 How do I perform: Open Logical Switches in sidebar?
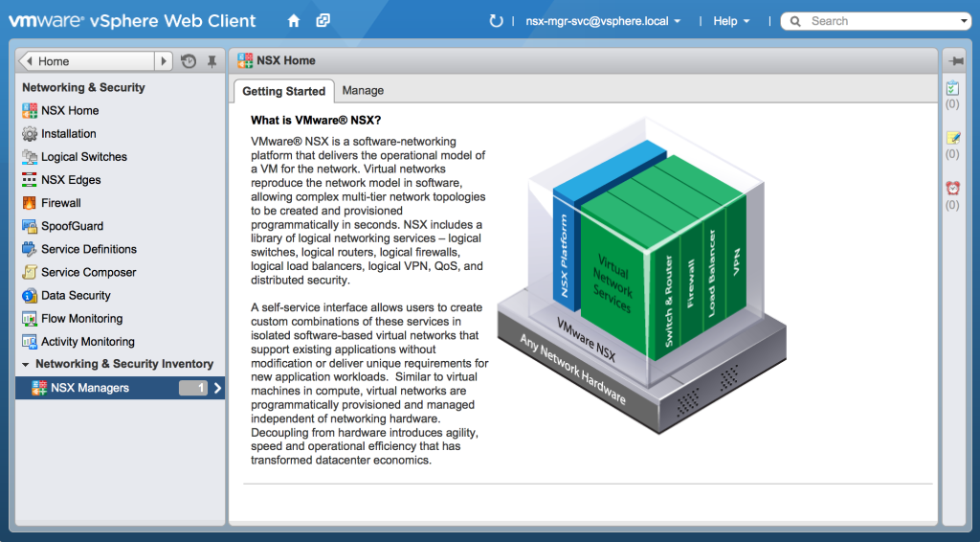84,157
